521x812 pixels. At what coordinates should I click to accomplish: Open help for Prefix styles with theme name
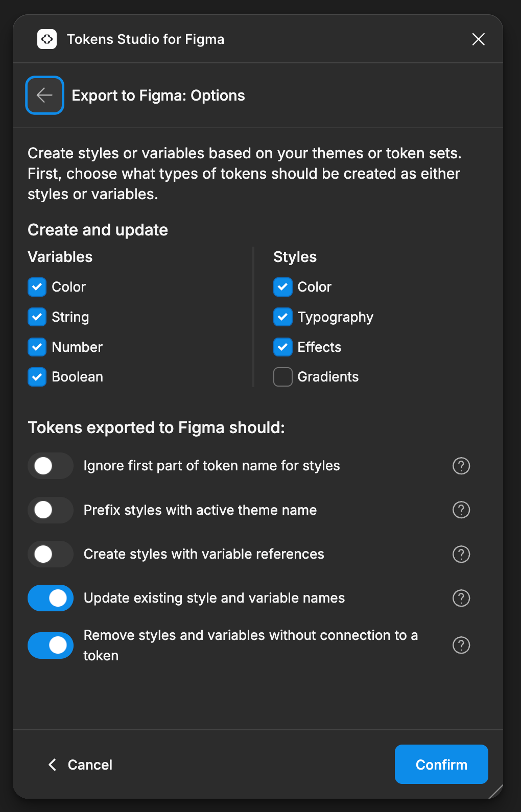coord(461,510)
